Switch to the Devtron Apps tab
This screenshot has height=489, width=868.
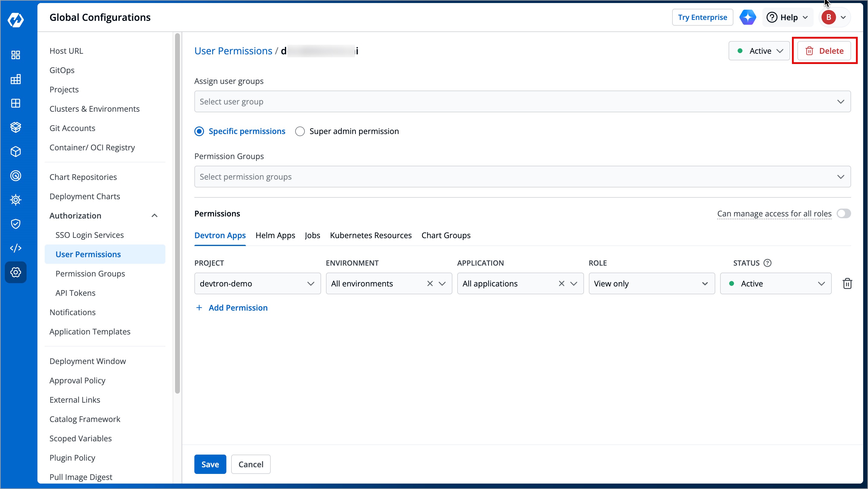click(220, 235)
